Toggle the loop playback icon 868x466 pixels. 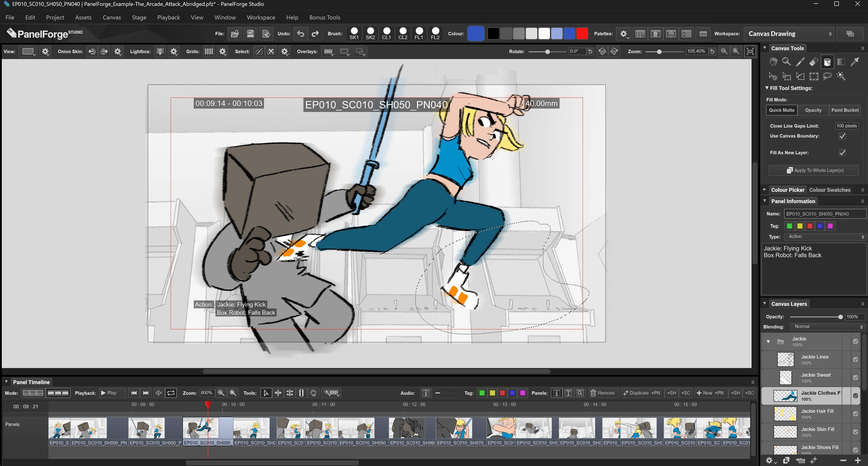(x=171, y=393)
